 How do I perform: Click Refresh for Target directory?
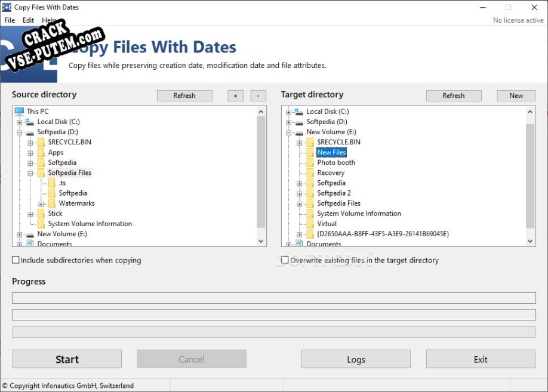pyautogui.click(x=454, y=95)
